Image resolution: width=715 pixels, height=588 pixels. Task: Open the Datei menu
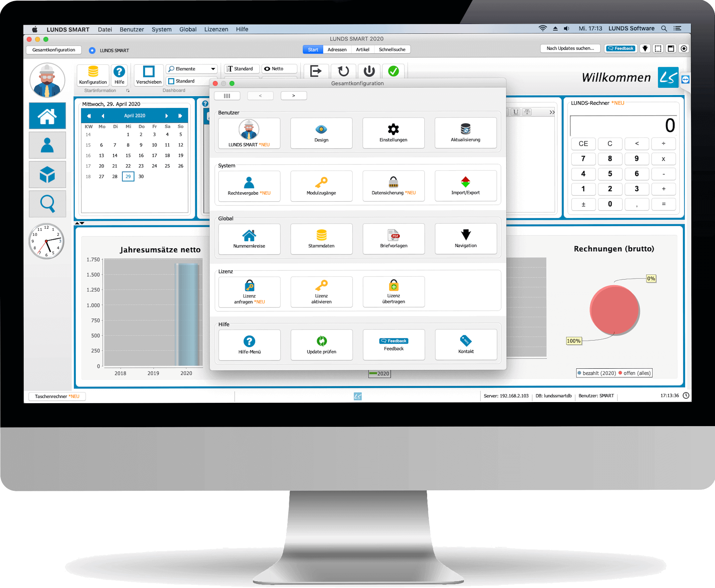pos(105,30)
